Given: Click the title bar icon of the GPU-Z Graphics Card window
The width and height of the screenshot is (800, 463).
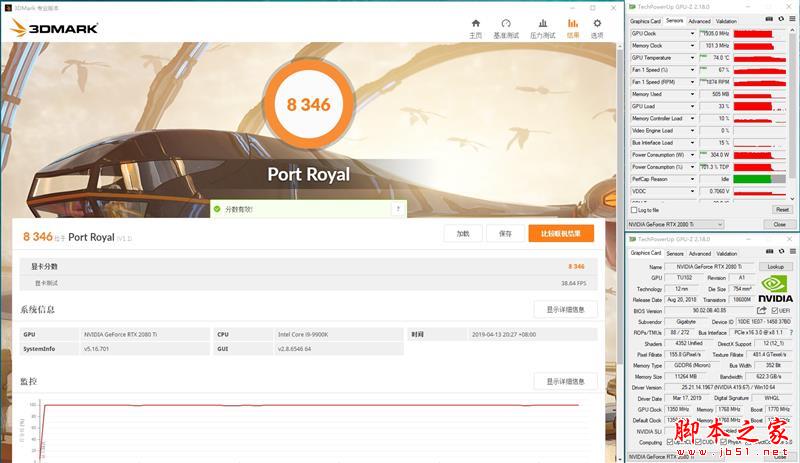Looking at the screenshot, I should tap(632, 239).
